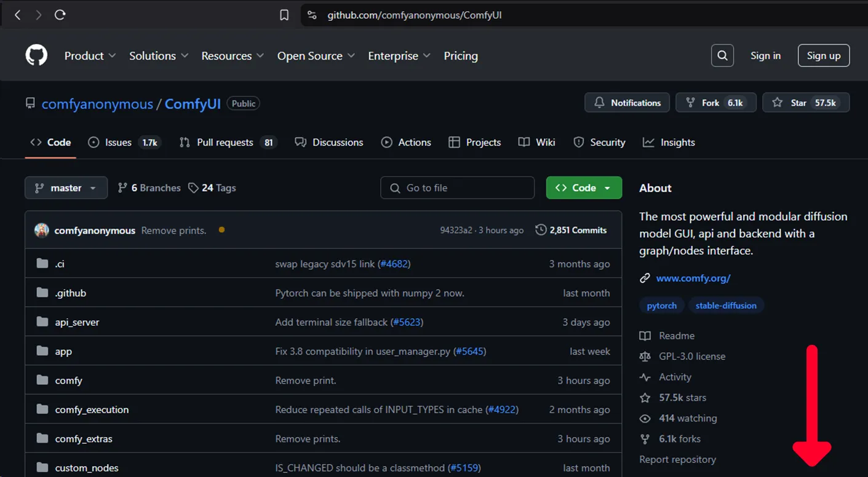Open the bookmark icon in the browser toolbar
The width and height of the screenshot is (868, 477).
coord(284,15)
